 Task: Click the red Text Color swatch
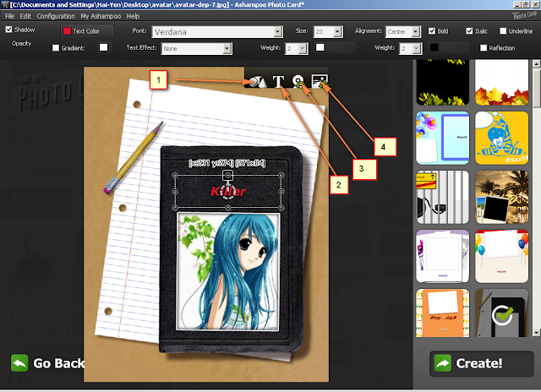tap(67, 31)
